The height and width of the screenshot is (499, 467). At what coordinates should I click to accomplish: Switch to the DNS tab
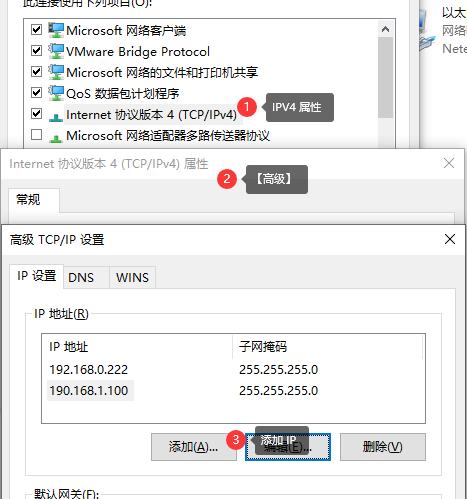tap(86, 277)
